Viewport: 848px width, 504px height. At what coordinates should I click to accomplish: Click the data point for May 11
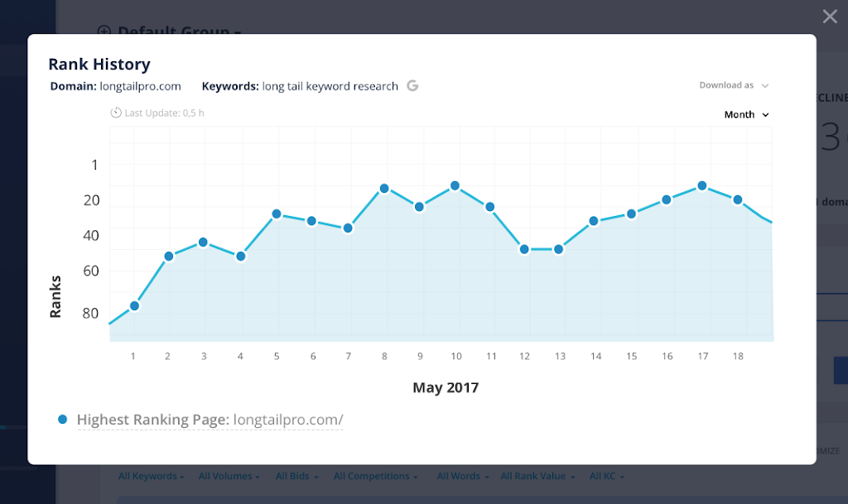[x=490, y=207]
